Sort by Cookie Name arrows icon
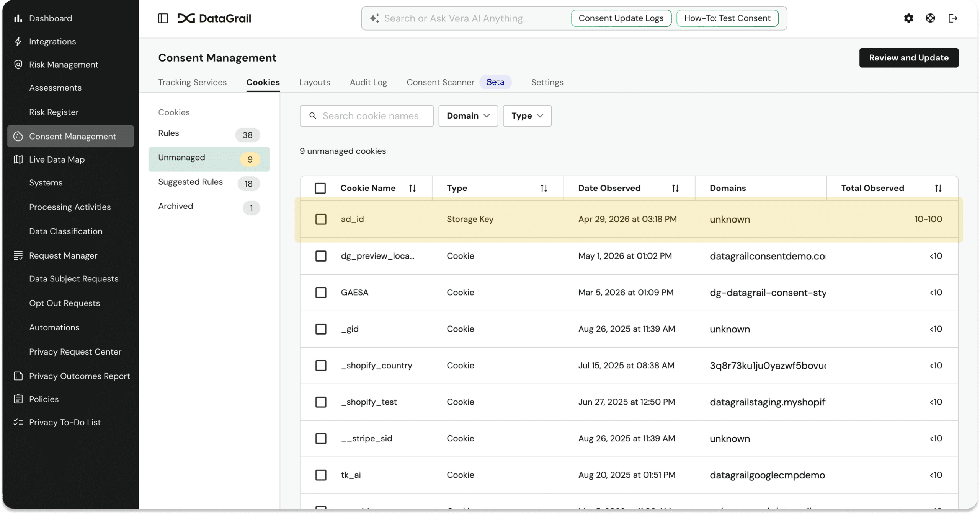 pos(412,188)
